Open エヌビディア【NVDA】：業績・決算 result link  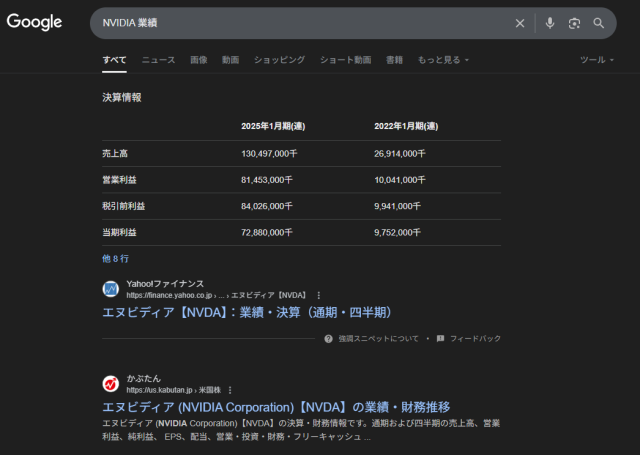point(246,312)
